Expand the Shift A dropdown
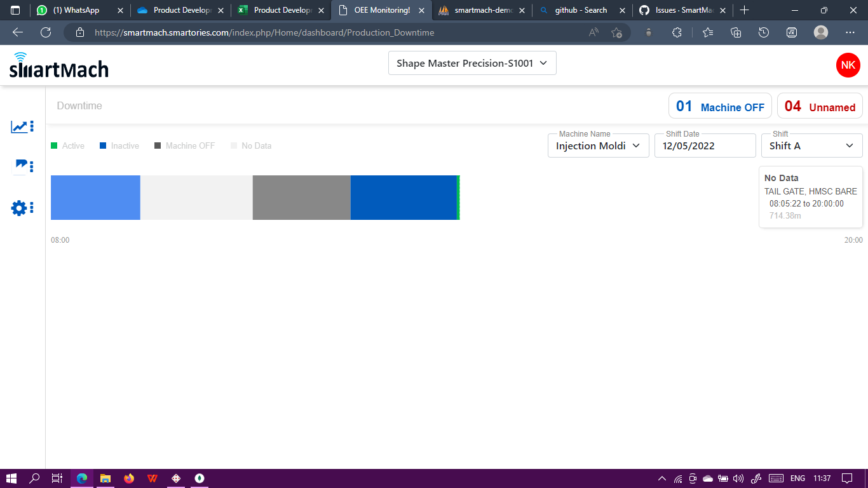Screen dimensions: 868x488 coord(811,146)
